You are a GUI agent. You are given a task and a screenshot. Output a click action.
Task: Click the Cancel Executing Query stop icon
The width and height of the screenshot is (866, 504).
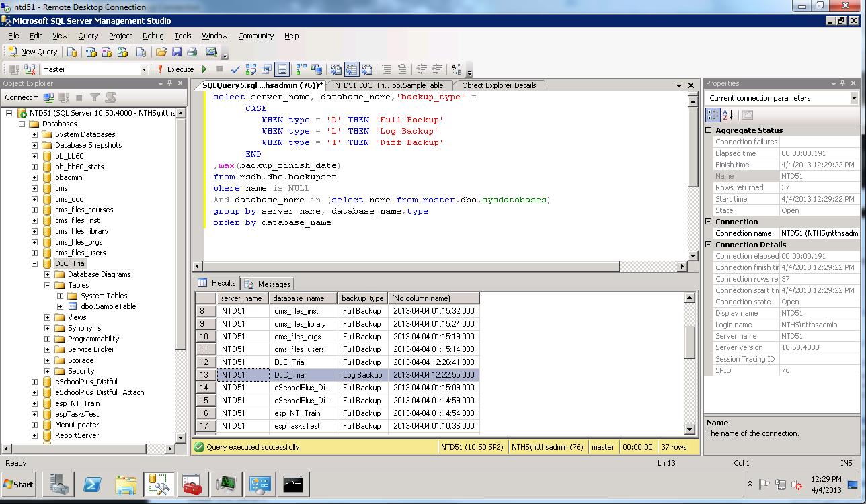(219, 69)
